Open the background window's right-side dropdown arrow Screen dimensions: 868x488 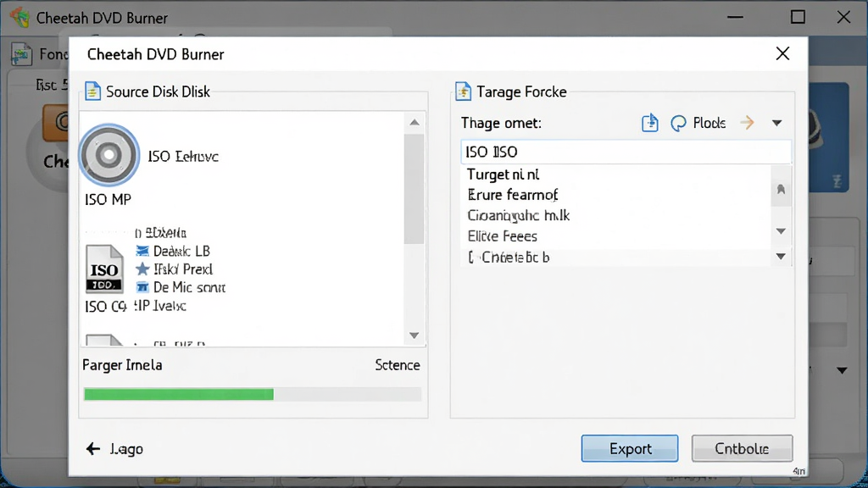(842, 370)
